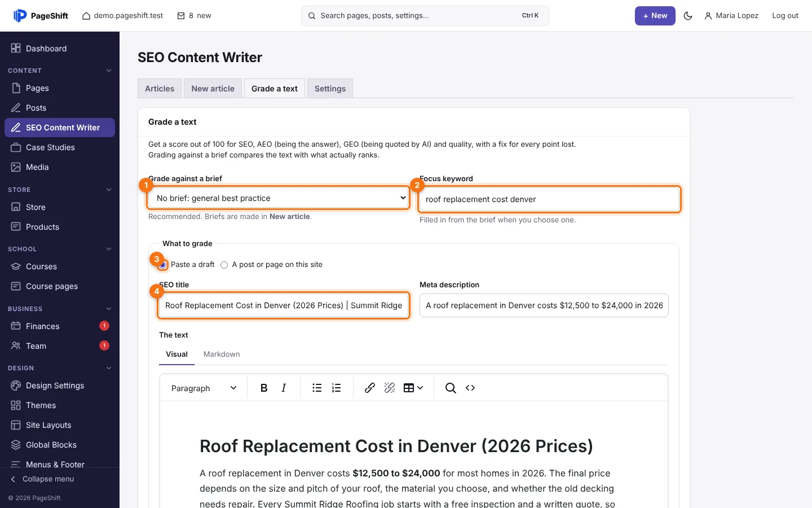Open the Settings tab
The width and height of the screenshot is (812, 508).
[330, 89]
